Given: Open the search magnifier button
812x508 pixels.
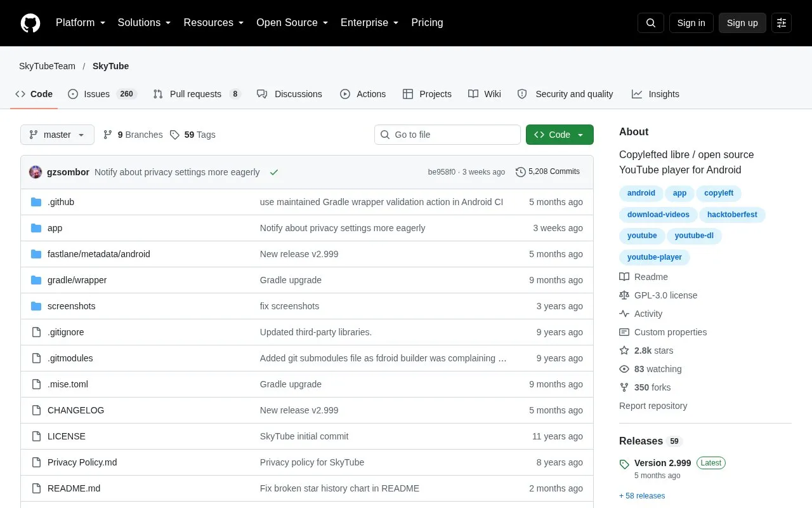Looking at the screenshot, I should coord(651,23).
